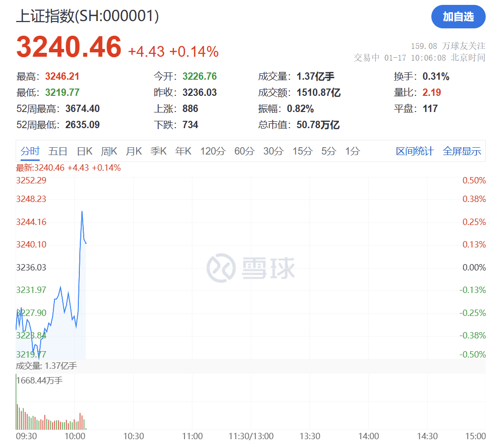This screenshot has width=495, height=448.
Task: Choose the 60分 interval tab
Action: click(x=244, y=151)
